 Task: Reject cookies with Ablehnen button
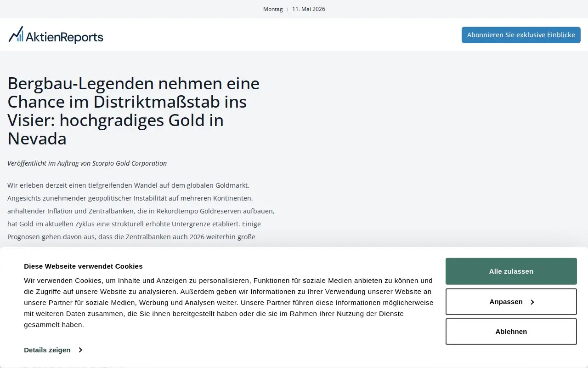[x=511, y=332]
